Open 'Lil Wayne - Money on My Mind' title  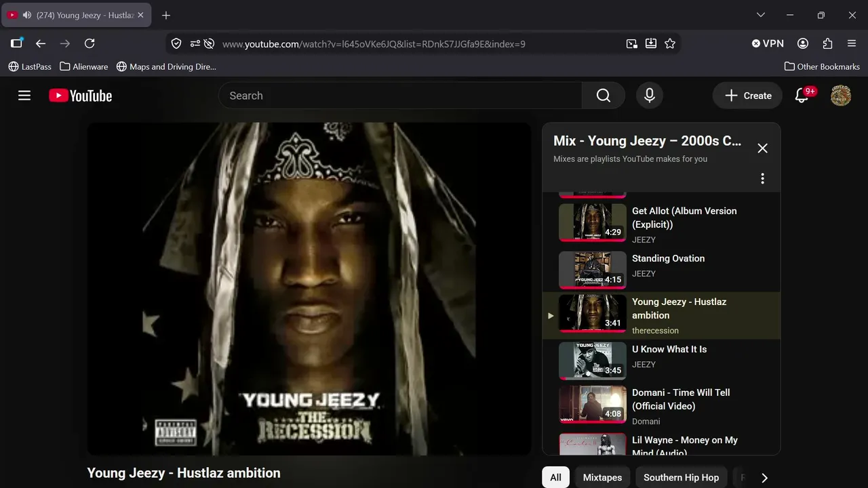click(x=685, y=446)
